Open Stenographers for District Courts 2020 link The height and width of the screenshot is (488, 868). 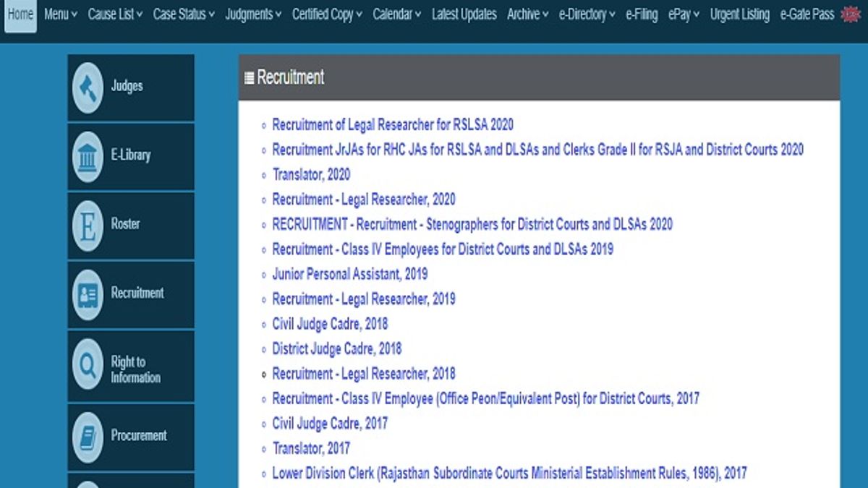(472, 224)
